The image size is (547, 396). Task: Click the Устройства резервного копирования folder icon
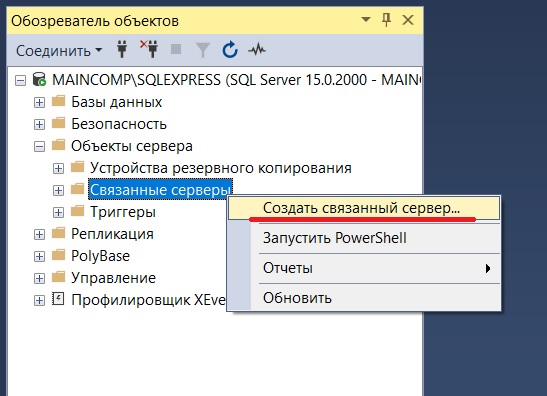coord(77,167)
